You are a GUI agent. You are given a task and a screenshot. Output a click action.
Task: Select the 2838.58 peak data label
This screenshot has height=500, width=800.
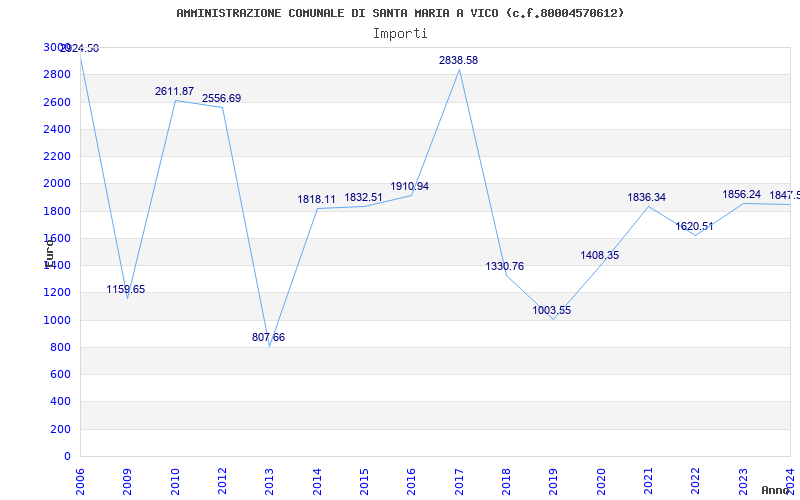tap(458, 60)
